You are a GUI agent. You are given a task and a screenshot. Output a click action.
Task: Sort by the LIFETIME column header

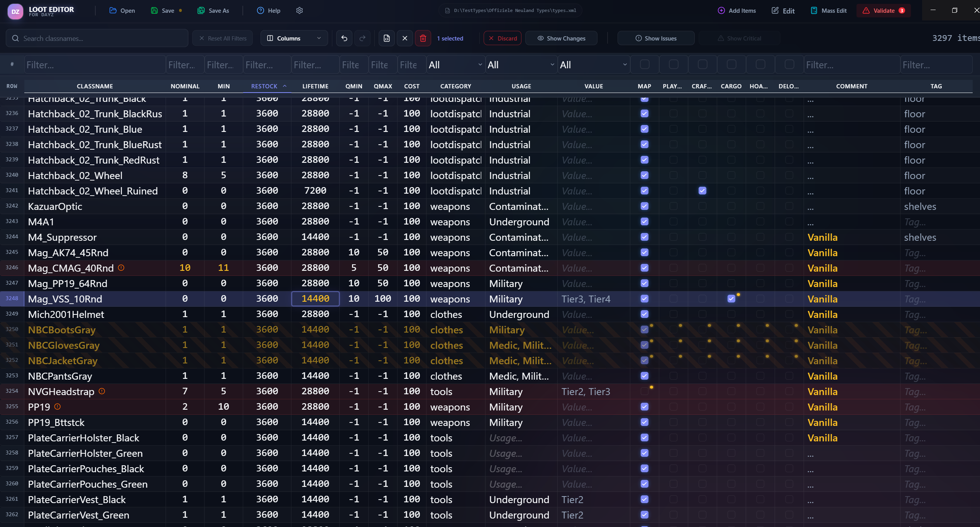coord(315,86)
